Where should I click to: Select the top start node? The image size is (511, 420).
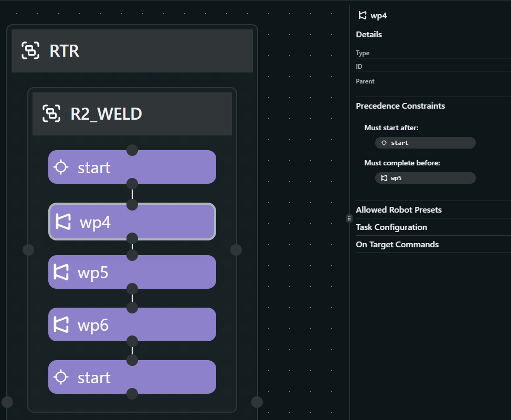pos(132,167)
